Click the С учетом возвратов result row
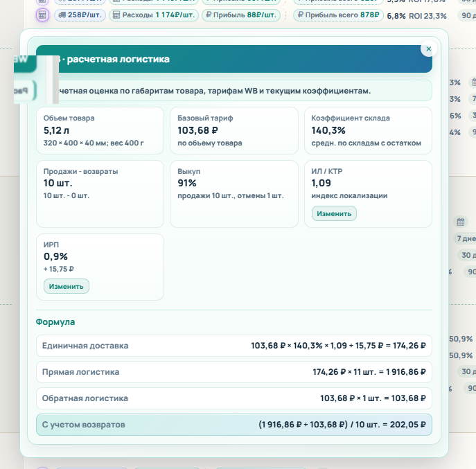 point(234,425)
